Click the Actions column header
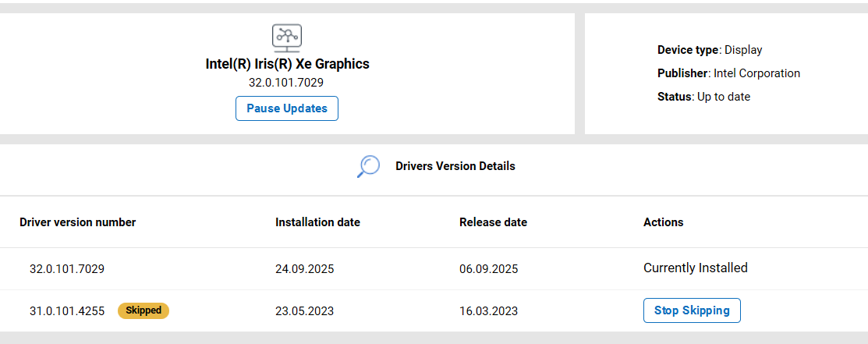Image resolution: width=868 pixels, height=344 pixels. click(663, 222)
